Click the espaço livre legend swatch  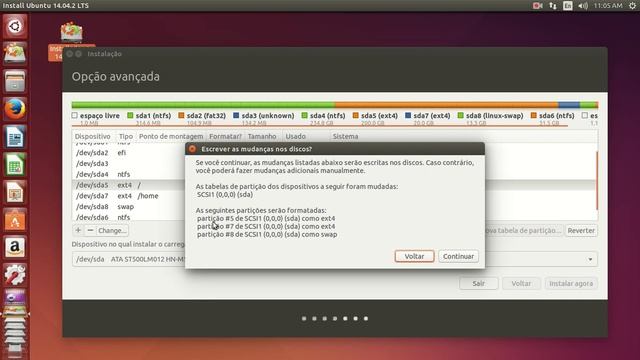pos(75,116)
